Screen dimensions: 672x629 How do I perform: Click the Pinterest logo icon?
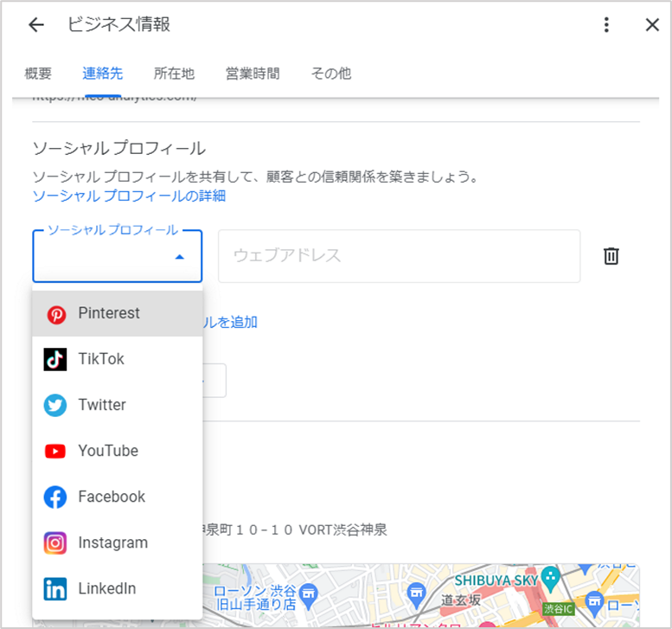[x=55, y=314]
